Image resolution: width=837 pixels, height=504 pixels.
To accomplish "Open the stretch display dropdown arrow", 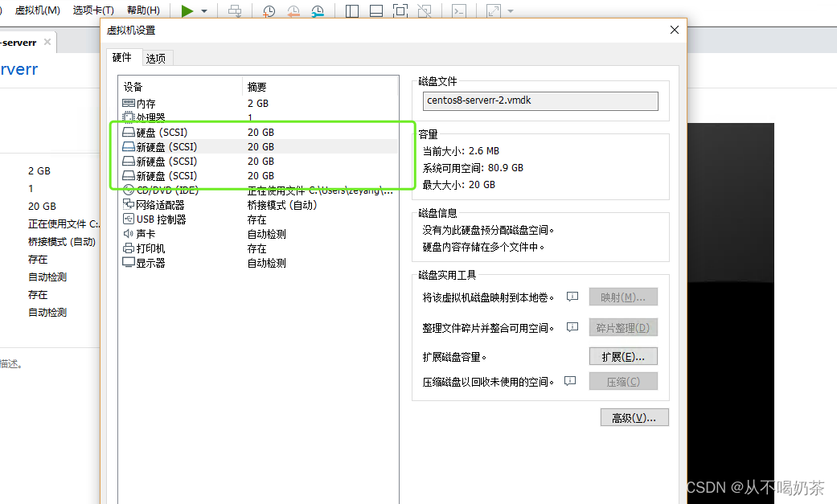I will pos(511,11).
